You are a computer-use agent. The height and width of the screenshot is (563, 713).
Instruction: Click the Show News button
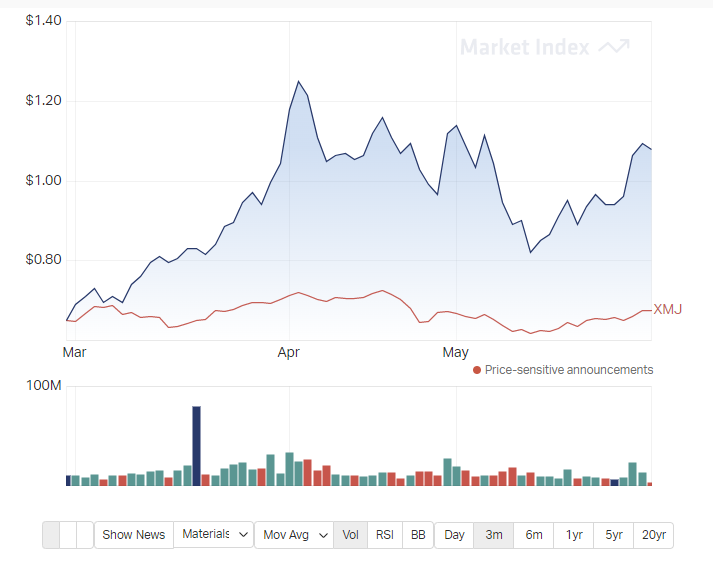tap(134, 535)
